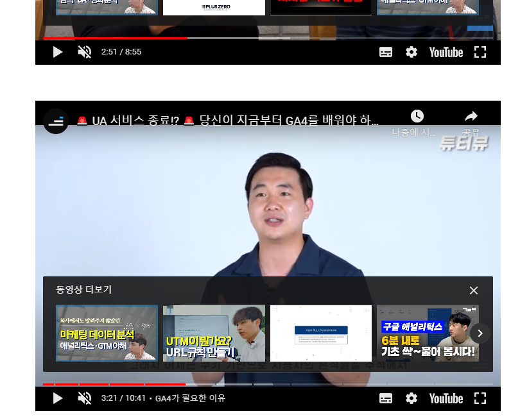Open 'UTM이 뭔가요?' suggested video thumbnail

214,333
